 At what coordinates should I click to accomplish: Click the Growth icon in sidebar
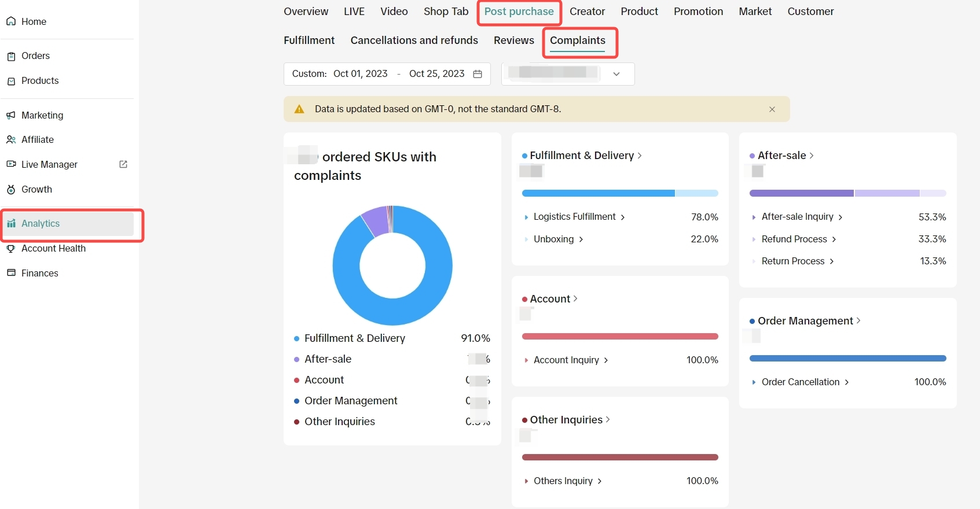(11, 190)
